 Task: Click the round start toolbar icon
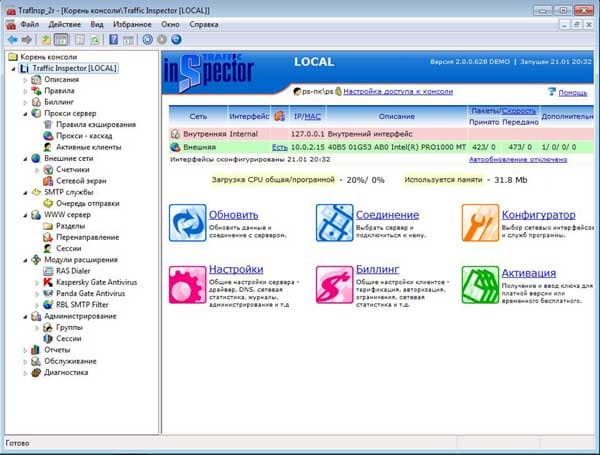click(x=147, y=39)
